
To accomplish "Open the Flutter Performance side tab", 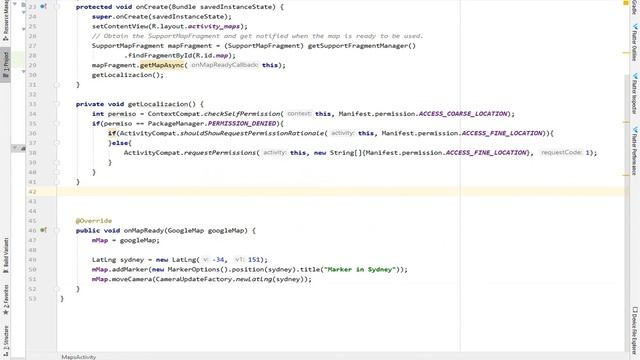I will pos(635,150).
